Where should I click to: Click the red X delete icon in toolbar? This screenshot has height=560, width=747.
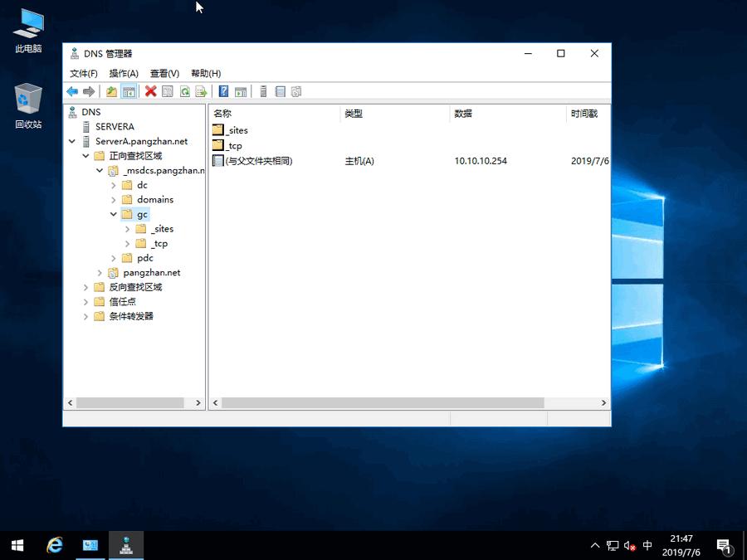(x=149, y=91)
